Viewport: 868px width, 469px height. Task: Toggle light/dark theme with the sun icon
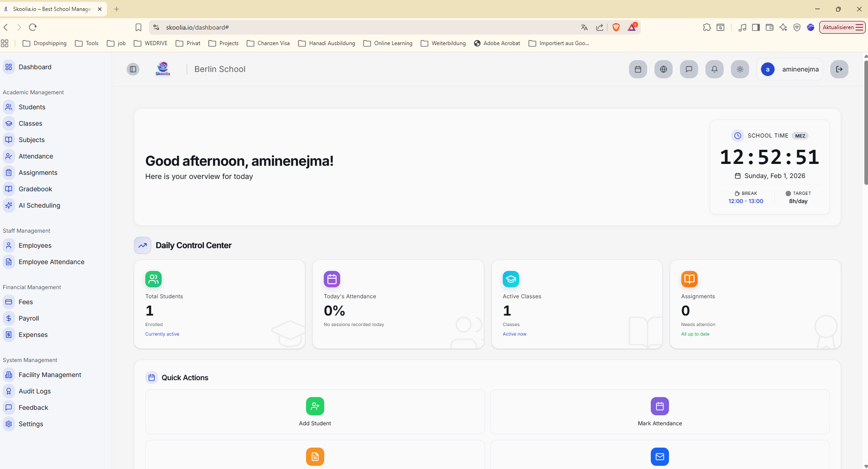pos(740,69)
